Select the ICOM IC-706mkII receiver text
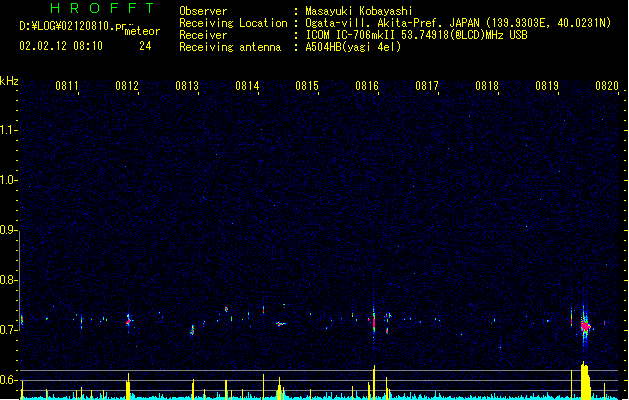This screenshot has width=629, height=400. point(416,35)
